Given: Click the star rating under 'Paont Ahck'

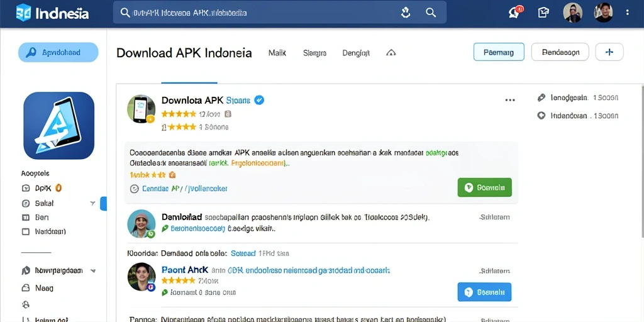Looking at the screenshot, I should click(x=178, y=281).
